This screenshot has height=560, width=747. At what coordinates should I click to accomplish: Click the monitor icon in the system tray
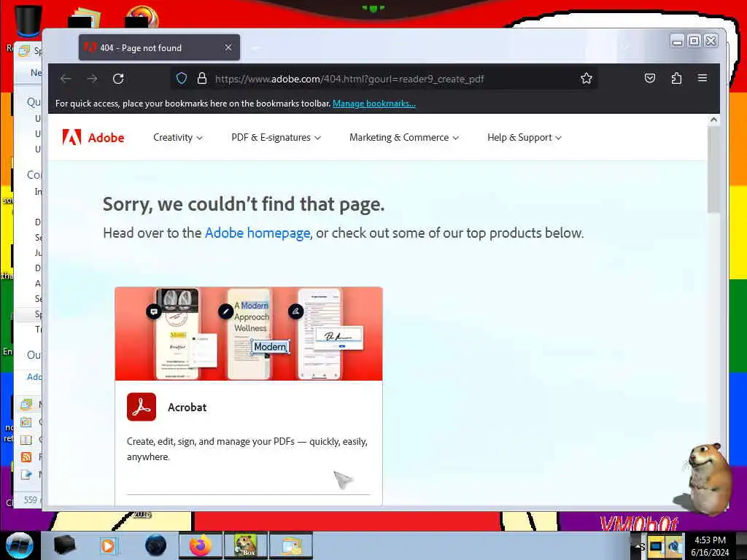(656, 546)
